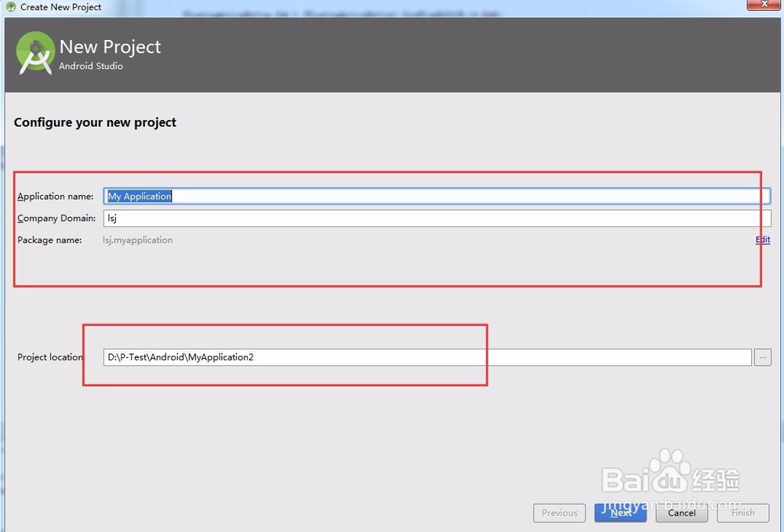This screenshot has height=532, width=784.
Task: Click the Application name label
Action: click(56, 197)
